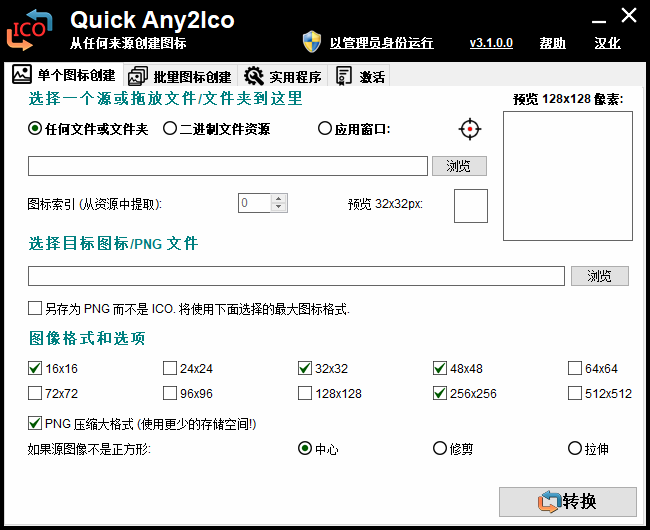Click the 汉化 link
The height and width of the screenshot is (530, 650).
(x=607, y=43)
